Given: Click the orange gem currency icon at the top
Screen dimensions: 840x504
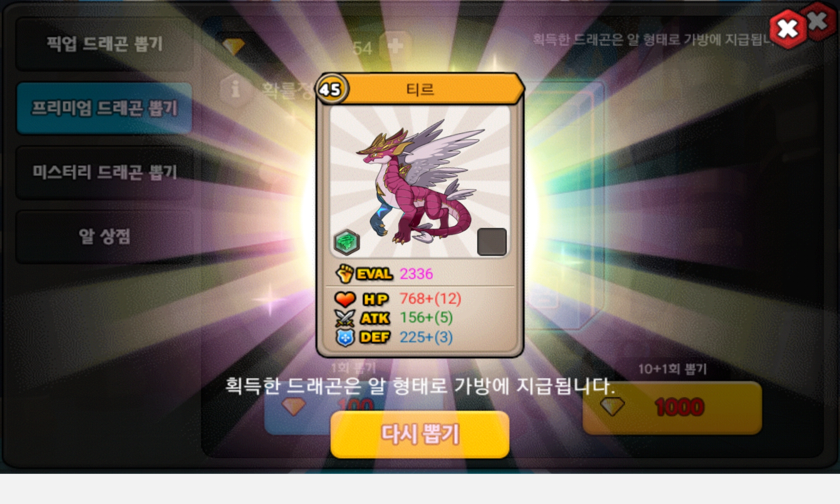Looking at the screenshot, I should pos(234,46).
